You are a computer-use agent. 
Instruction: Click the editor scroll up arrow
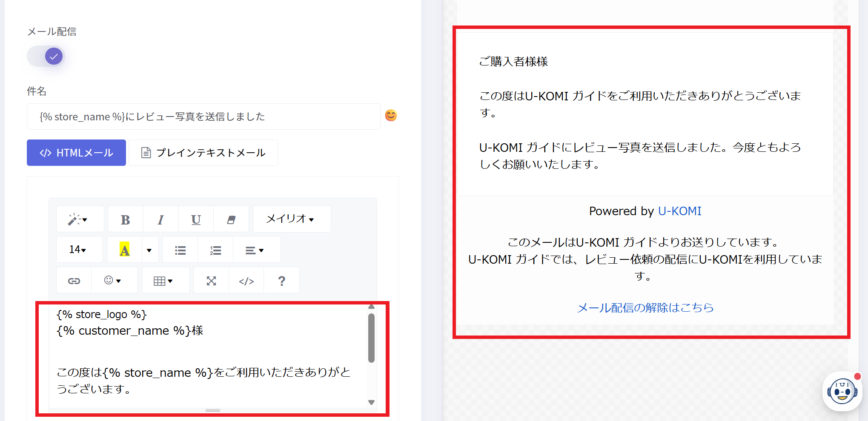tap(371, 307)
